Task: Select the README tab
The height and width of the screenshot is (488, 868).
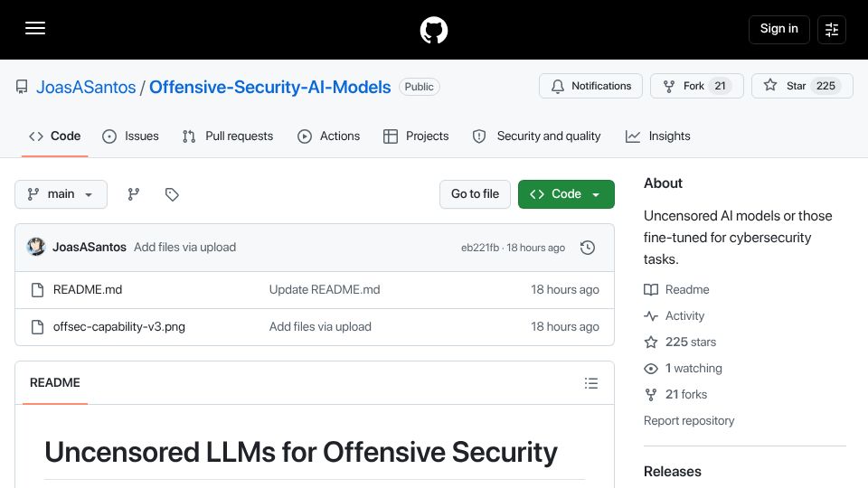Action: click(x=55, y=383)
